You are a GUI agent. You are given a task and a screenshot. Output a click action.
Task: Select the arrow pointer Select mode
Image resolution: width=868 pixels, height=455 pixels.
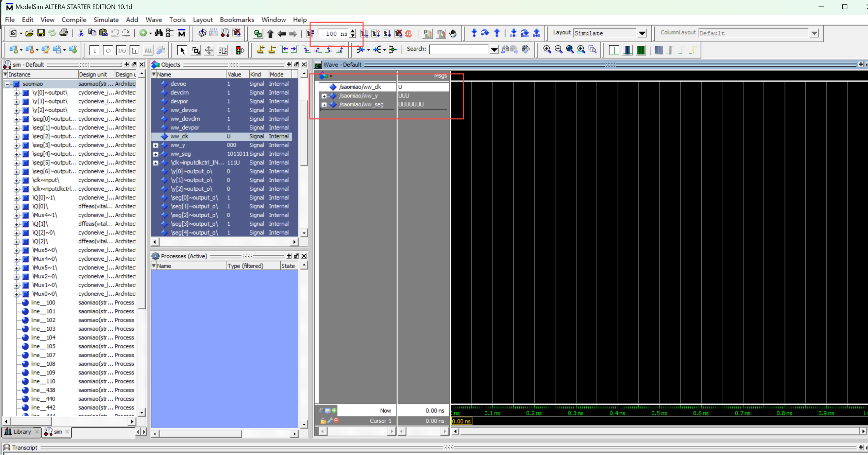tap(182, 50)
